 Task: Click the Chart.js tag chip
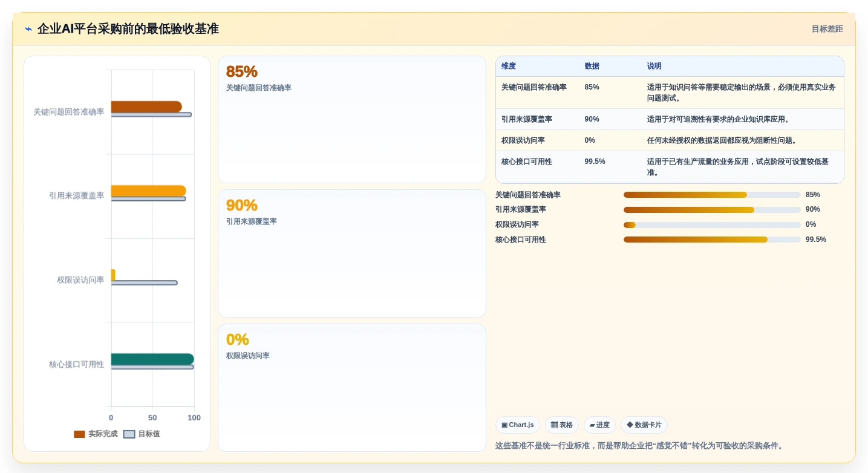pyautogui.click(x=517, y=425)
